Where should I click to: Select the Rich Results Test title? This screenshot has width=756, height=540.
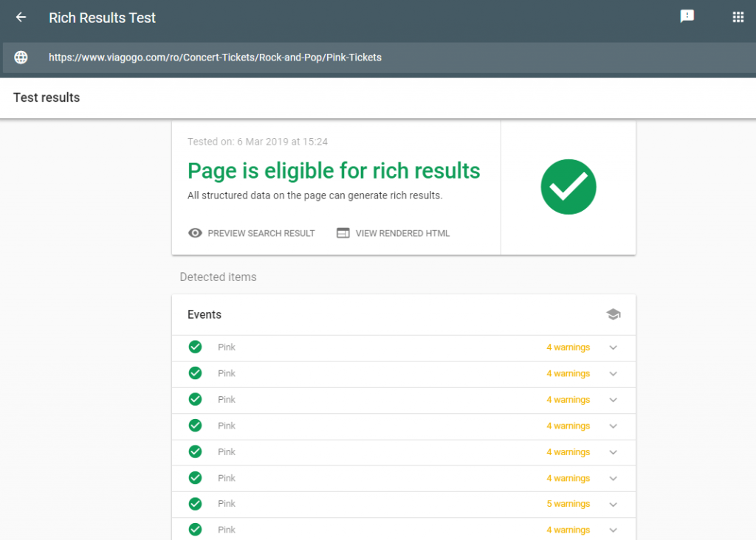[102, 18]
